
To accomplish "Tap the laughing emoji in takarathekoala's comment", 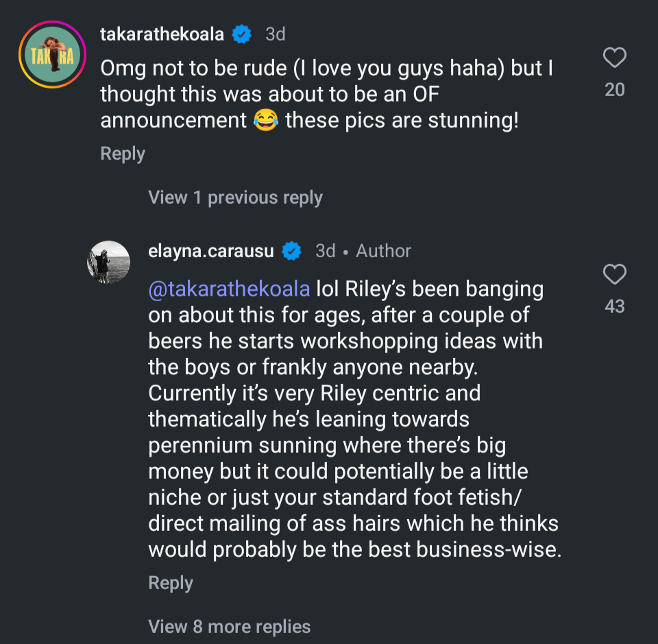I will [265, 121].
